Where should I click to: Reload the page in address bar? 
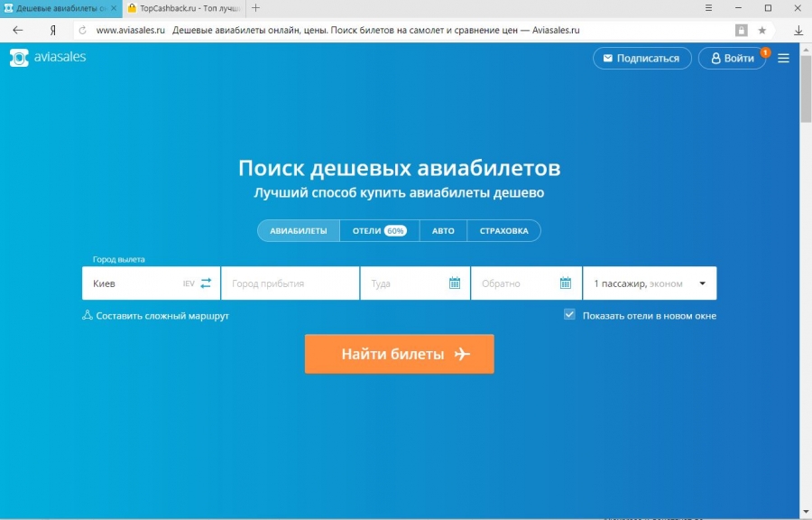click(82, 30)
